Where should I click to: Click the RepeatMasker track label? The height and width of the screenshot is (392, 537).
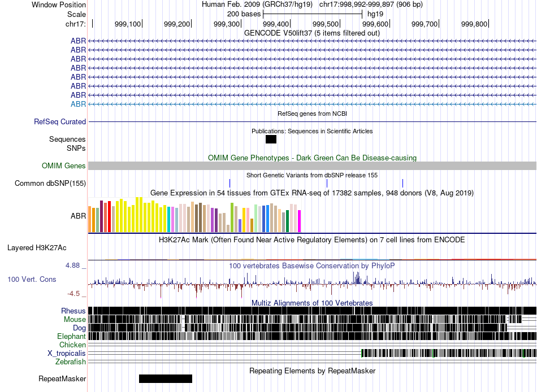pyautogui.click(x=62, y=378)
